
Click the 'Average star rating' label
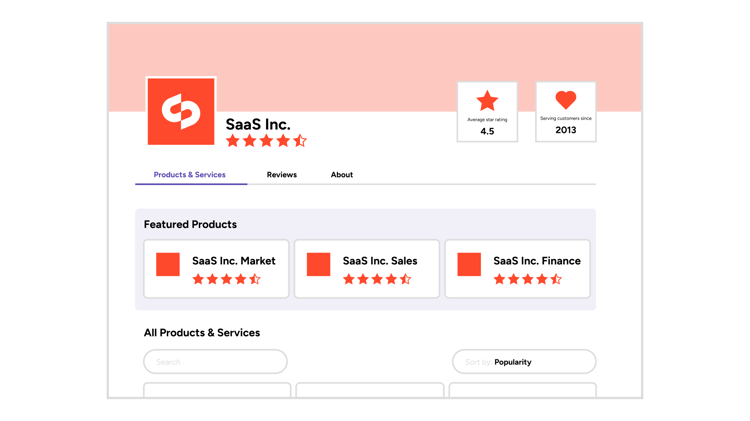487,120
